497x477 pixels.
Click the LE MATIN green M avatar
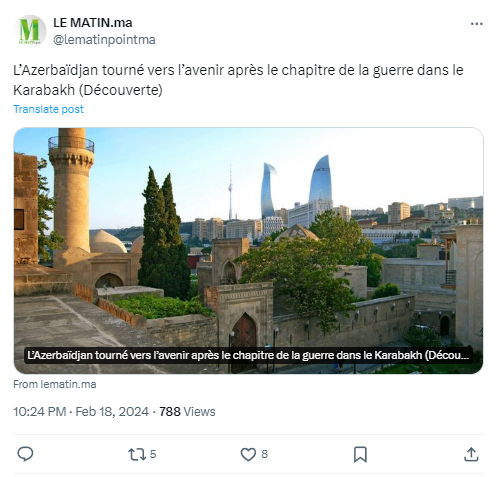coord(30,31)
